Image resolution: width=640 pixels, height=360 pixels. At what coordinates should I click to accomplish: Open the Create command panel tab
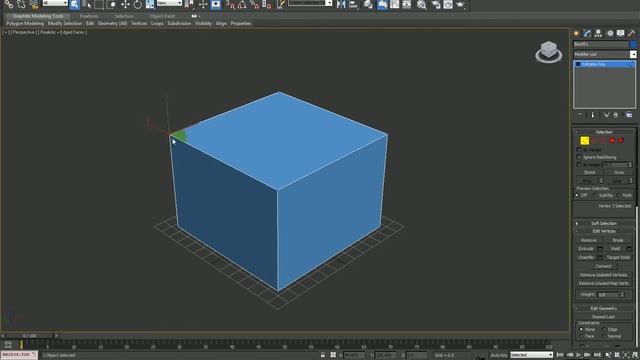coord(576,33)
